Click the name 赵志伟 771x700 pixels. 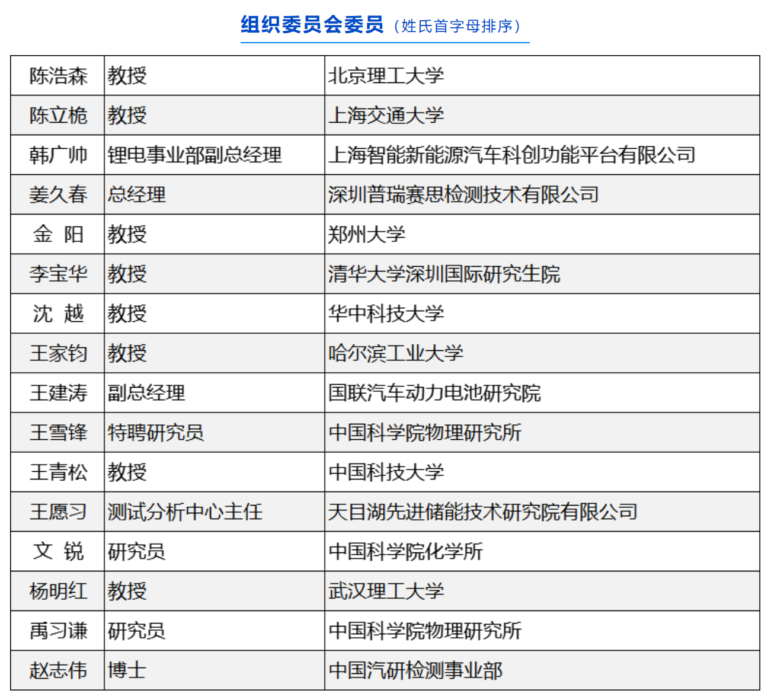point(58,672)
